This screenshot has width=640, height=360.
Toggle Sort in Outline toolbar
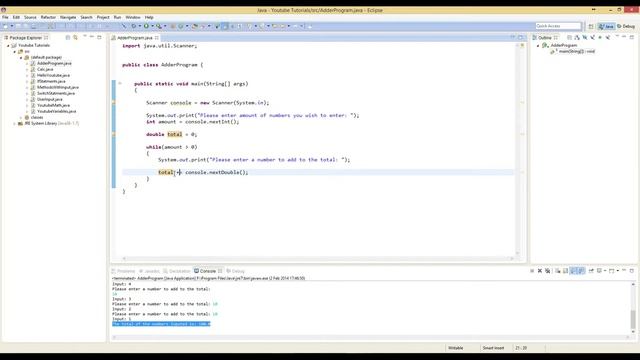tap(577, 38)
